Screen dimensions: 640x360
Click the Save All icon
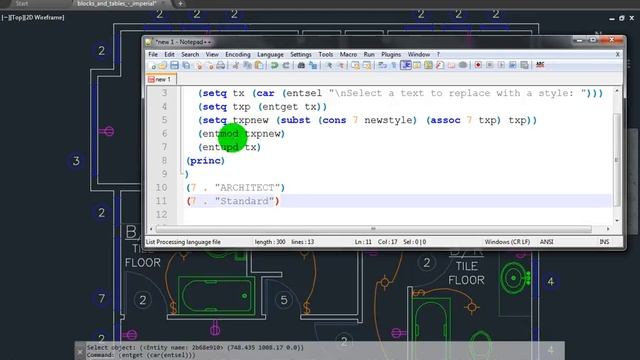[x=186, y=65]
